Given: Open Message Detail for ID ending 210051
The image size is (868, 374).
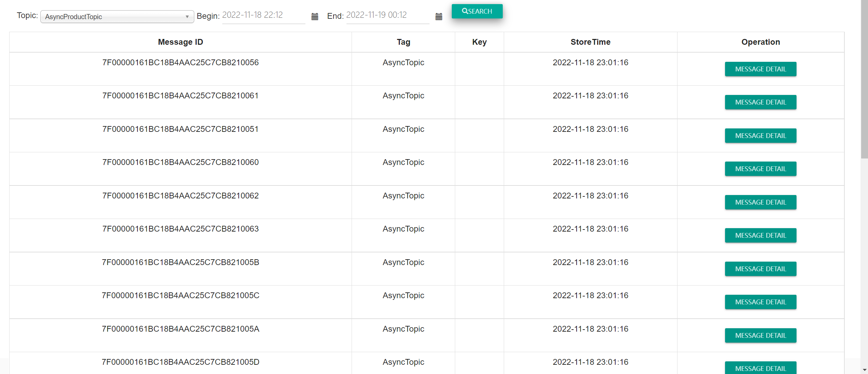Looking at the screenshot, I should (x=760, y=136).
